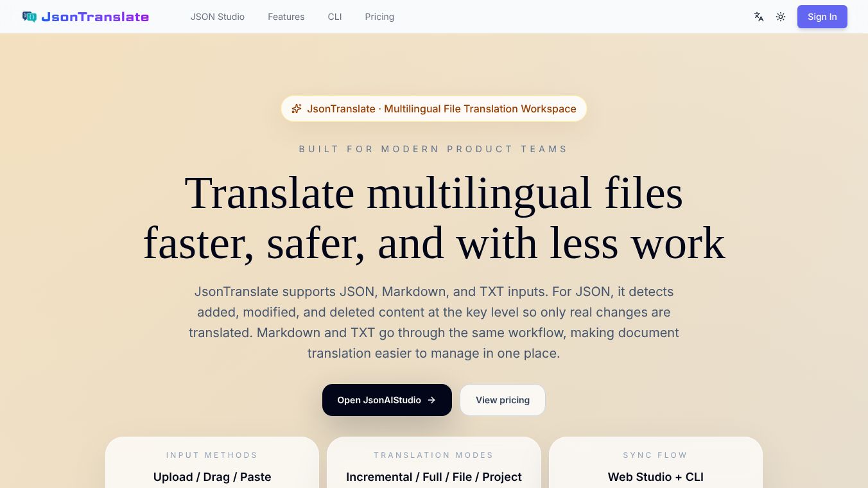Select the 'Web Studio + CLI' card

(x=655, y=463)
